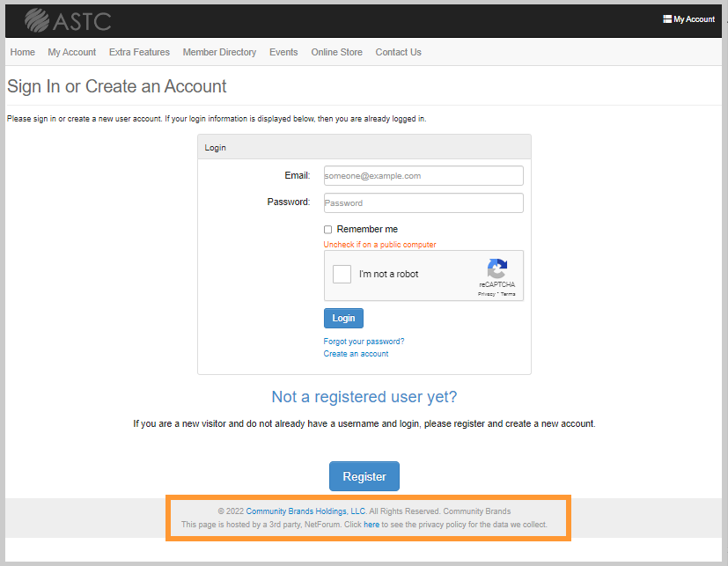Image resolution: width=728 pixels, height=566 pixels.
Task: Focus the Password input field
Action: 423,202
